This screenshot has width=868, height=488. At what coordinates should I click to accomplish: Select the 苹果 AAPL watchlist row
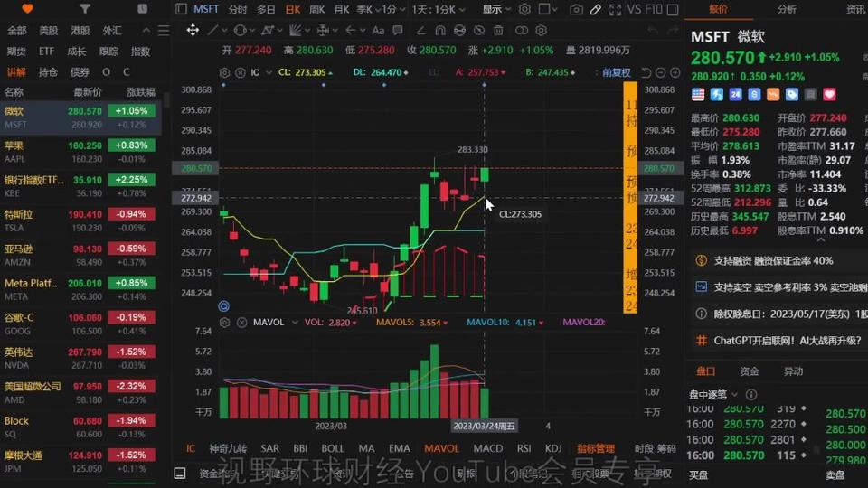80,152
